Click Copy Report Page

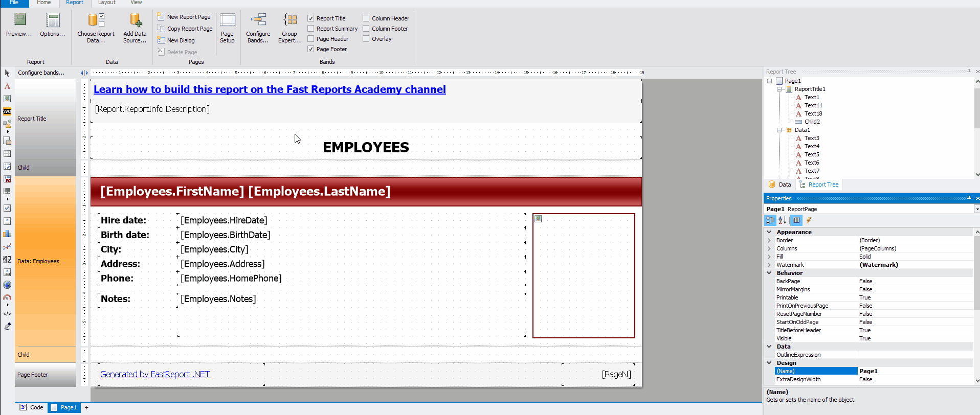coord(185,29)
